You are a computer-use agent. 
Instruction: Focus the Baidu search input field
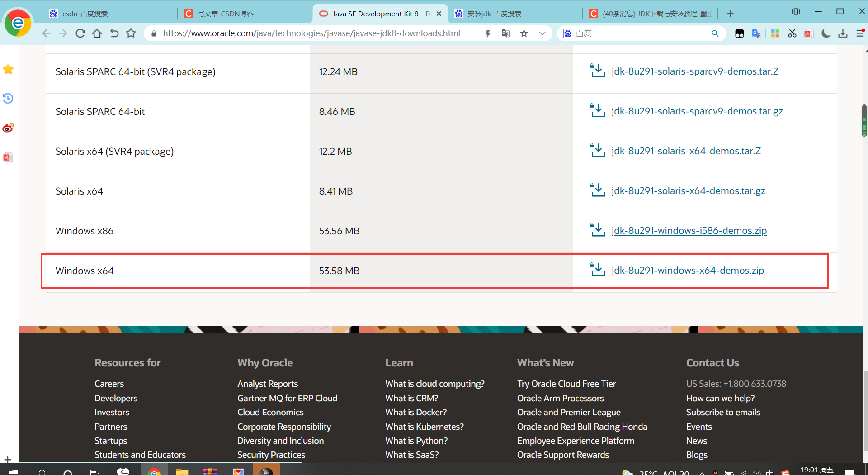pos(641,33)
